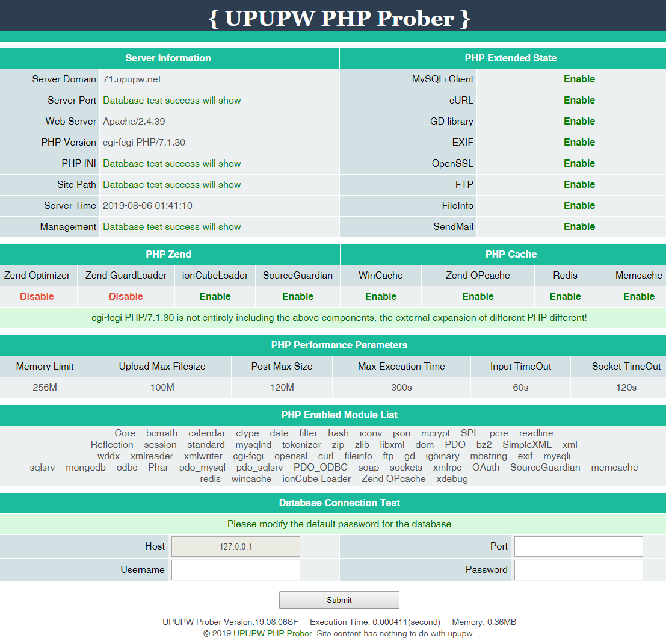Click the PHP Cache section header
The width and height of the screenshot is (666, 644).
(x=511, y=255)
